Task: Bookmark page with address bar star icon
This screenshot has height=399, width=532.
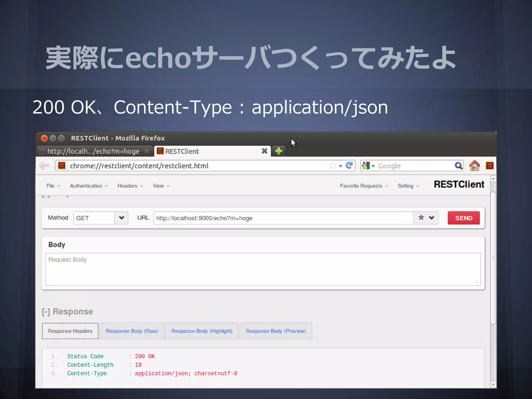Action: click(332, 165)
